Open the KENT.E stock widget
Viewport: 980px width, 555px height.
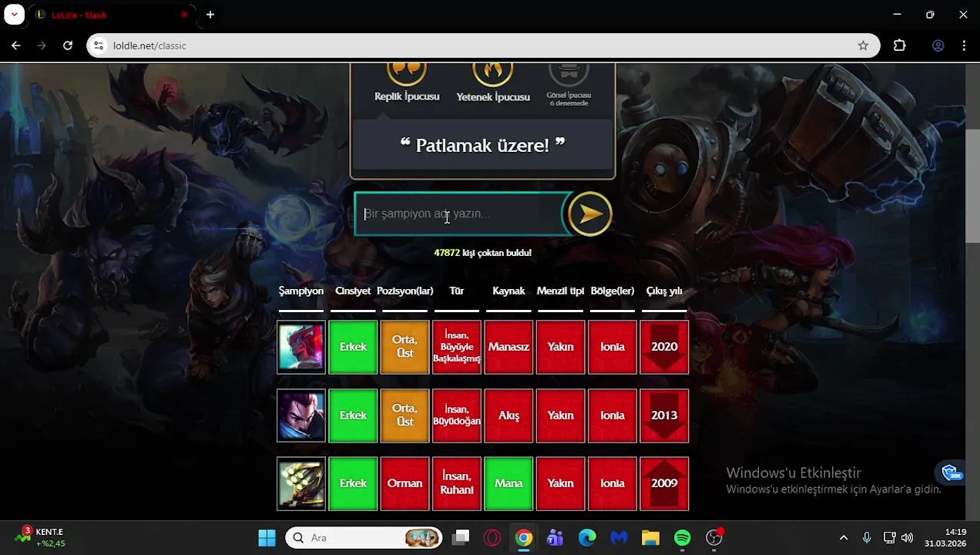coord(40,538)
